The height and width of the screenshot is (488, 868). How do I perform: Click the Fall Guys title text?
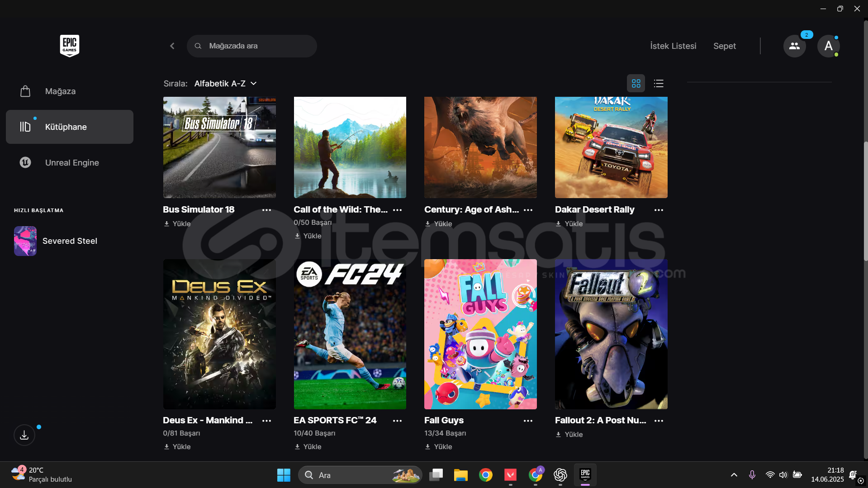pyautogui.click(x=444, y=421)
